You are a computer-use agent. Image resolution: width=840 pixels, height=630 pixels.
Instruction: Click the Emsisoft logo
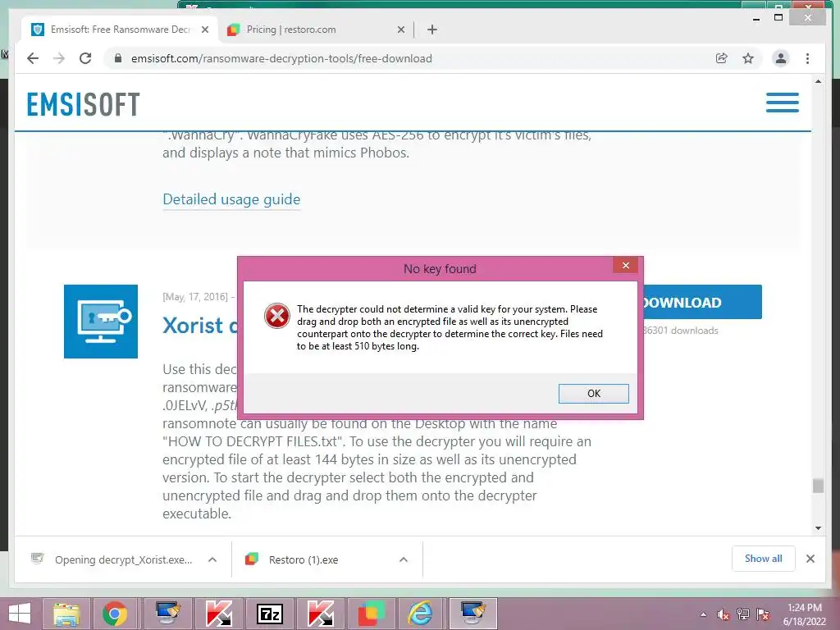[x=83, y=104]
